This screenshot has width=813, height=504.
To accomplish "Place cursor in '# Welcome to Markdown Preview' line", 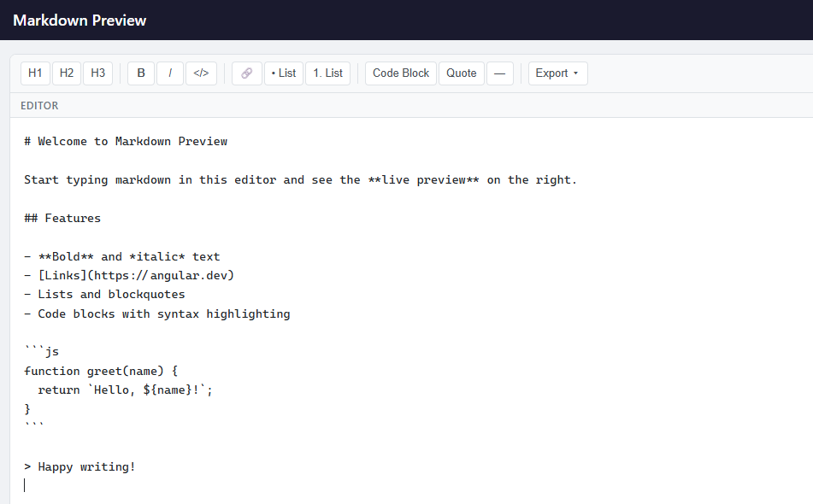I will (x=126, y=142).
